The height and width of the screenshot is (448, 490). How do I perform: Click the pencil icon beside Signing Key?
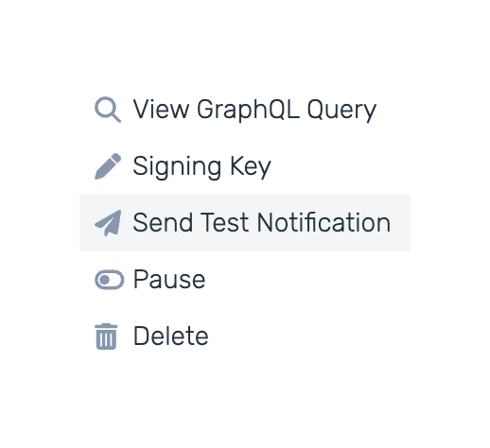108,166
